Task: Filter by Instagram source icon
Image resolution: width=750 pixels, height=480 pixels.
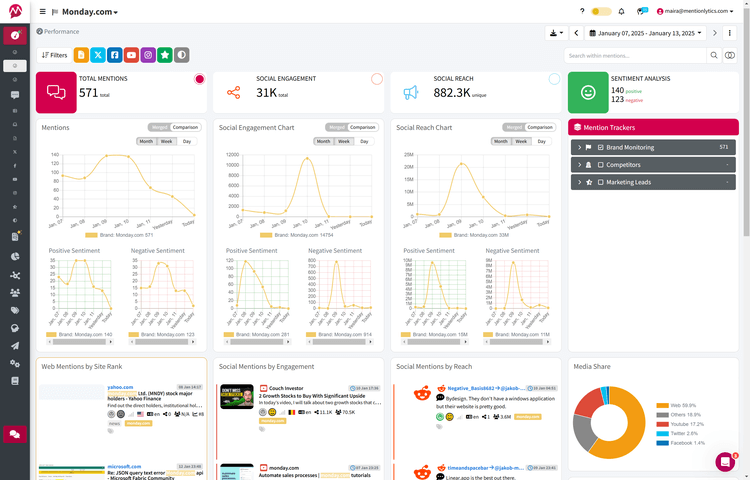Action: pos(148,55)
